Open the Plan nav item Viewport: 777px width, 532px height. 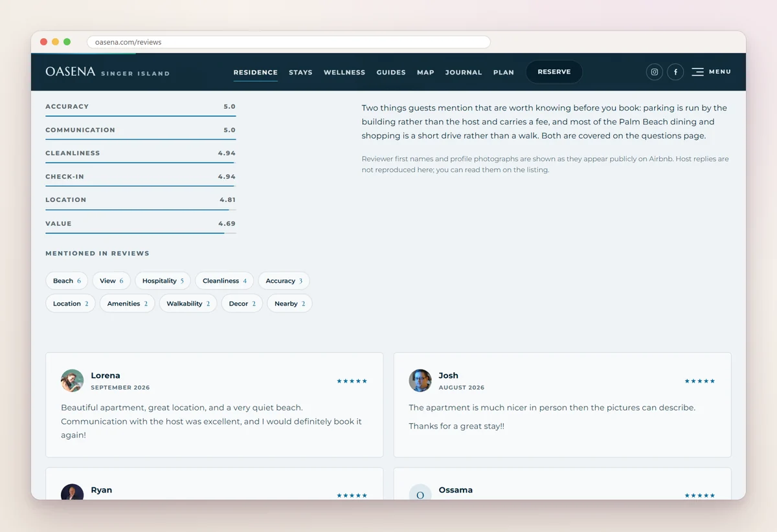pyautogui.click(x=504, y=72)
